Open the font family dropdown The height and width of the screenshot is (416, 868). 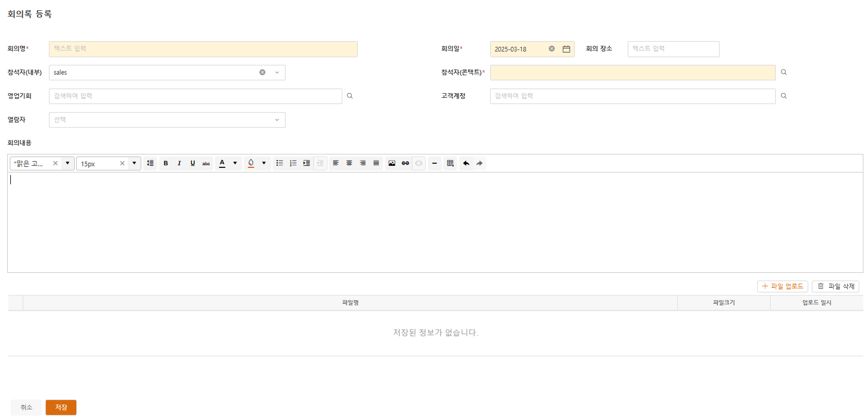click(68, 163)
